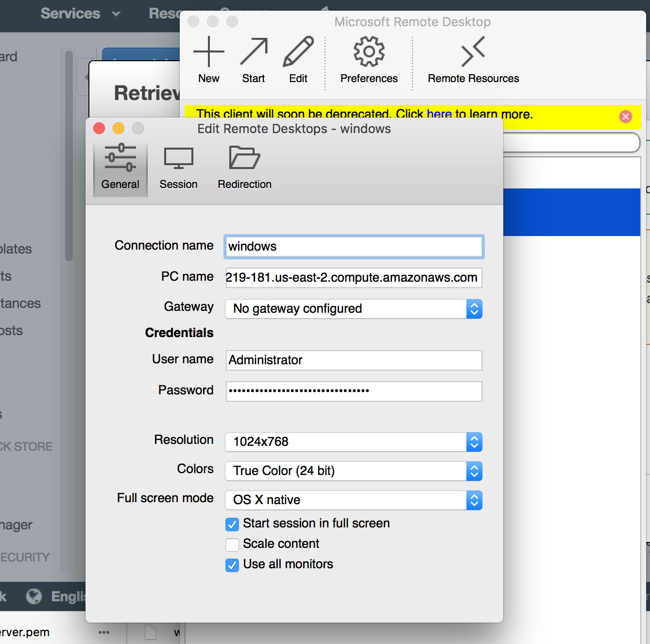The image size is (650, 644).
Task: Open the Resolution dropdown
Action: tap(354, 442)
